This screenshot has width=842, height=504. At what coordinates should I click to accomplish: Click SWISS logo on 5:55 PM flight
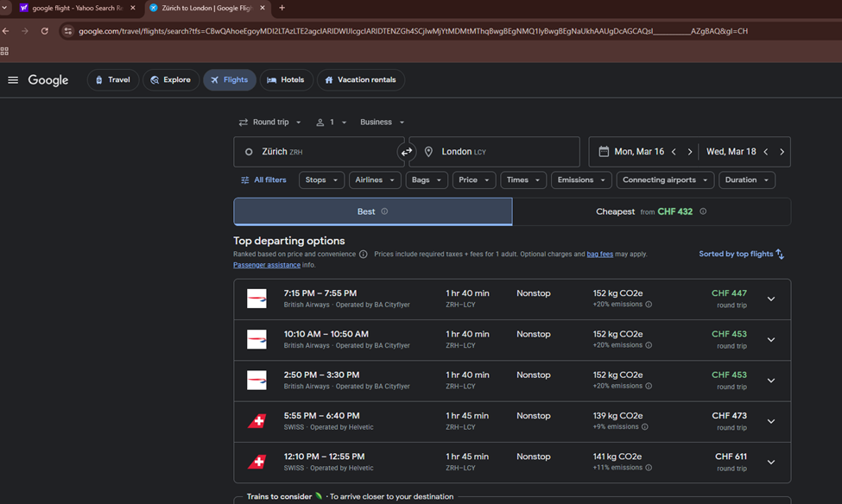256,421
